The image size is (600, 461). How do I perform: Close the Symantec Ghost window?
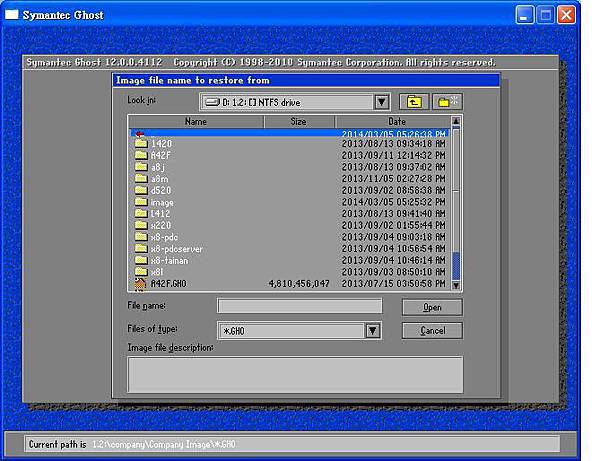(x=566, y=15)
